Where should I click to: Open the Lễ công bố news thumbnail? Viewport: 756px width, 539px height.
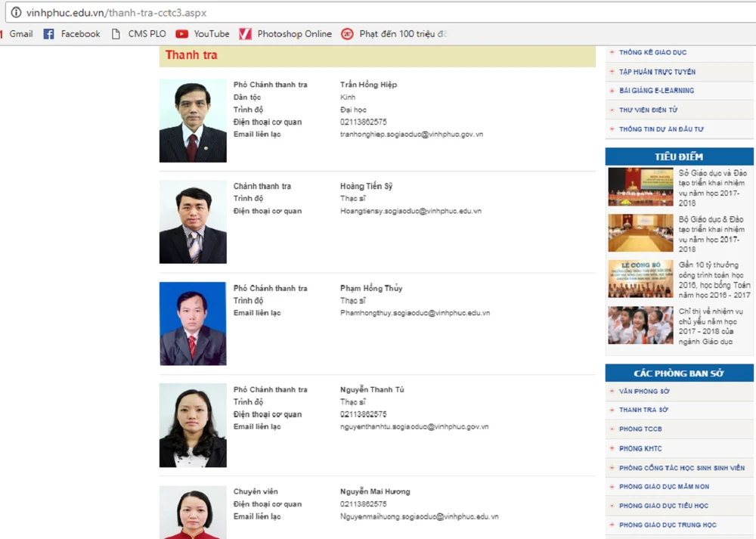pos(640,279)
